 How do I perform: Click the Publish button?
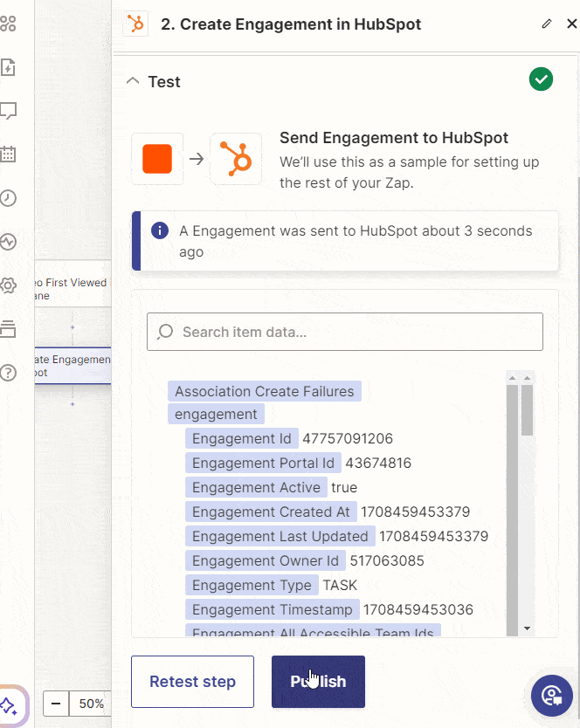[x=318, y=682]
